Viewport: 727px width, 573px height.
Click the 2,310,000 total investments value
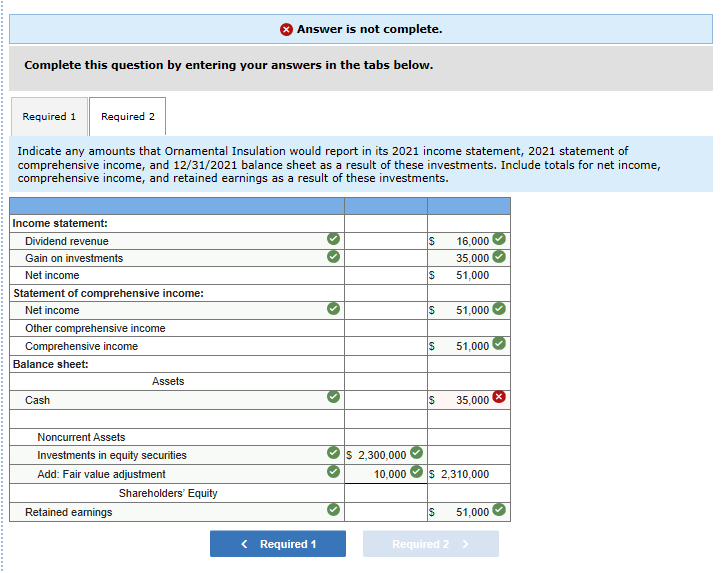point(465,474)
